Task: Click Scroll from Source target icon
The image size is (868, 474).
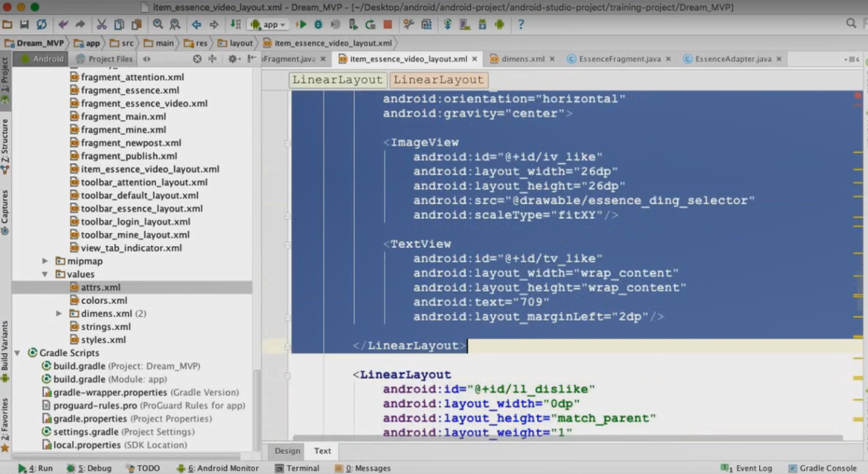Action: [197, 59]
